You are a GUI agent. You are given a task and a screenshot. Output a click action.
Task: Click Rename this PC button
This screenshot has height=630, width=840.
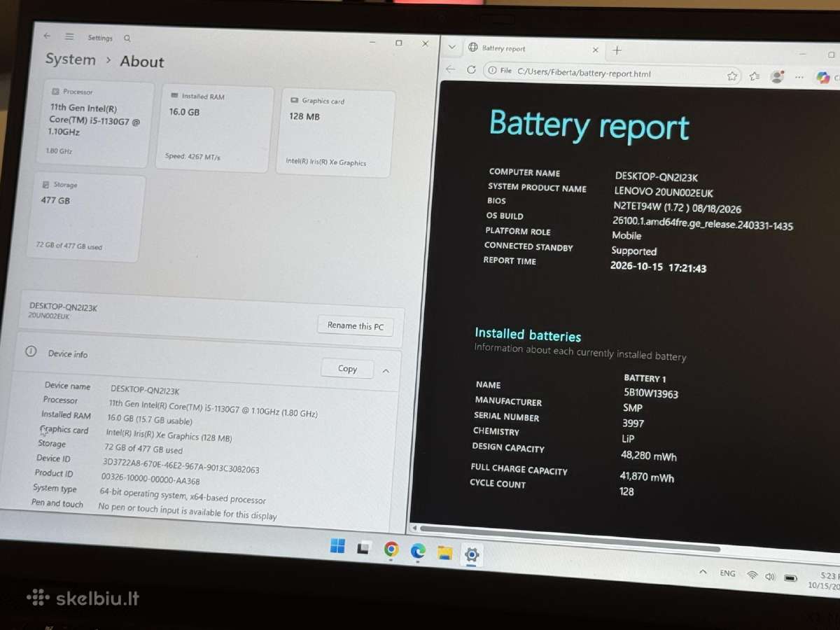pyautogui.click(x=356, y=325)
